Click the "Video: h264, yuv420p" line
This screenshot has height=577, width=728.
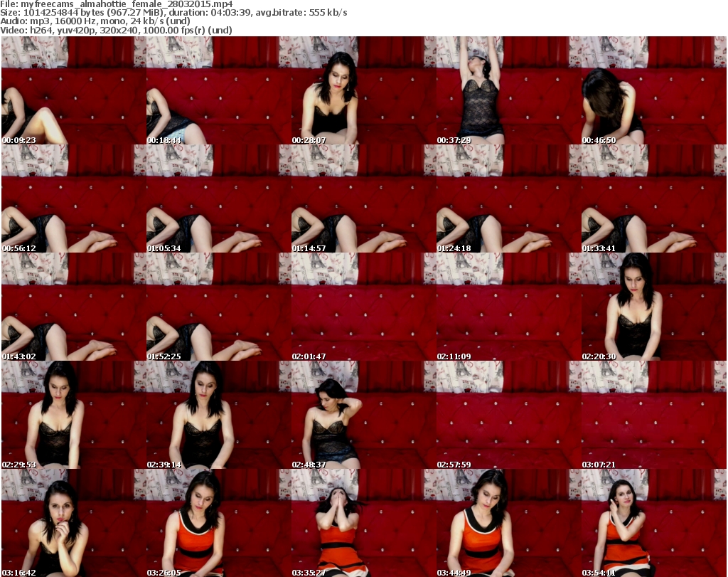point(116,30)
